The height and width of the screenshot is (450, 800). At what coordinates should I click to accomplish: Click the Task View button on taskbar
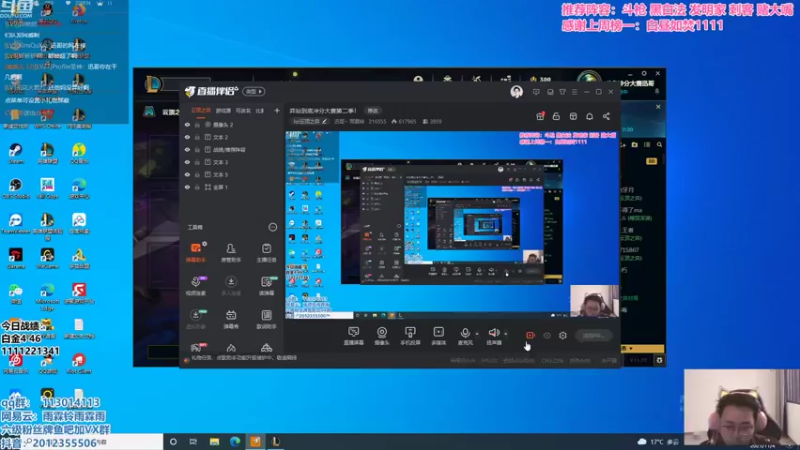pyautogui.click(x=193, y=441)
